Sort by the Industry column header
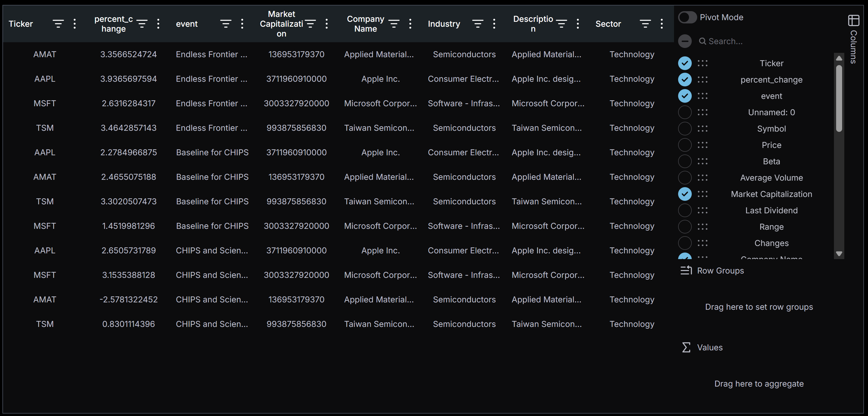The width and height of the screenshot is (868, 416). [x=444, y=24]
